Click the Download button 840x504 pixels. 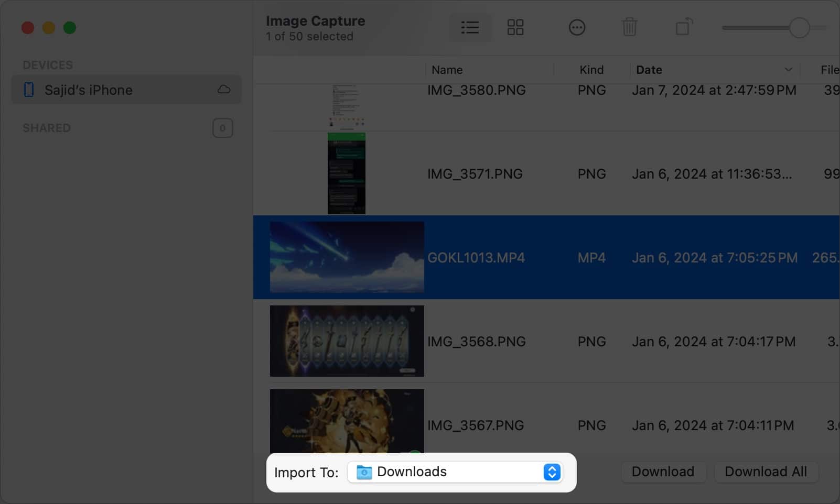(663, 472)
